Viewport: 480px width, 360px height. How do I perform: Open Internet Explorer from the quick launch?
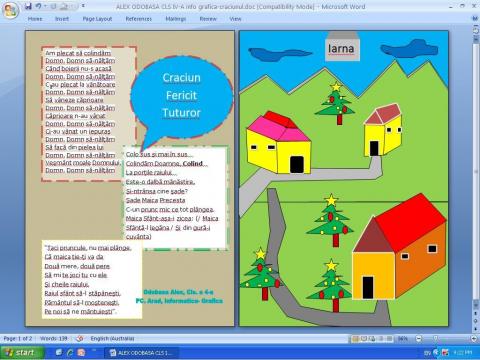tap(70, 352)
